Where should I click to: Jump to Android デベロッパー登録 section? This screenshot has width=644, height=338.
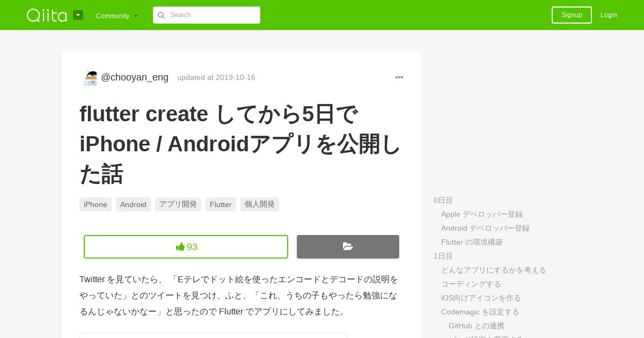click(485, 228)
